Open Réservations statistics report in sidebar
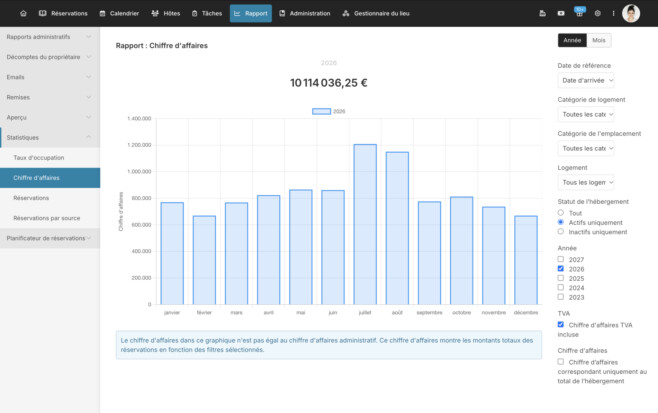658x413 pixels. (50, 198)
